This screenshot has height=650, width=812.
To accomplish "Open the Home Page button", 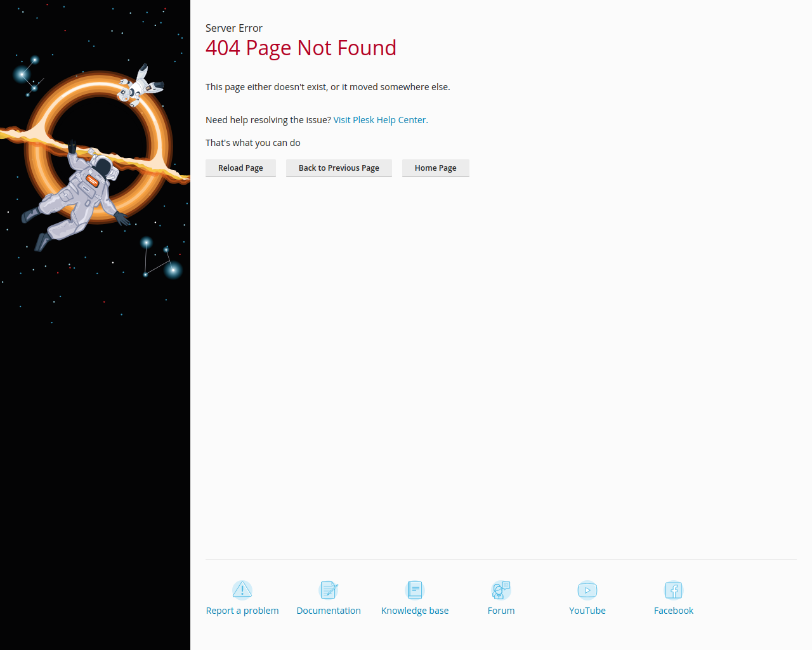I will click(436, 168).
